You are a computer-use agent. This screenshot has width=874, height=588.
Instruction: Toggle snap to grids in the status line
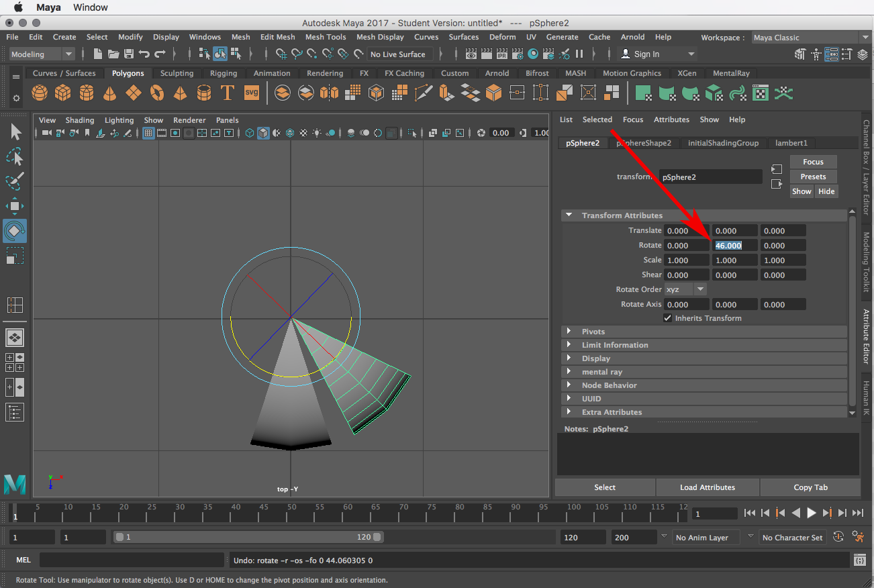[281, 54]
